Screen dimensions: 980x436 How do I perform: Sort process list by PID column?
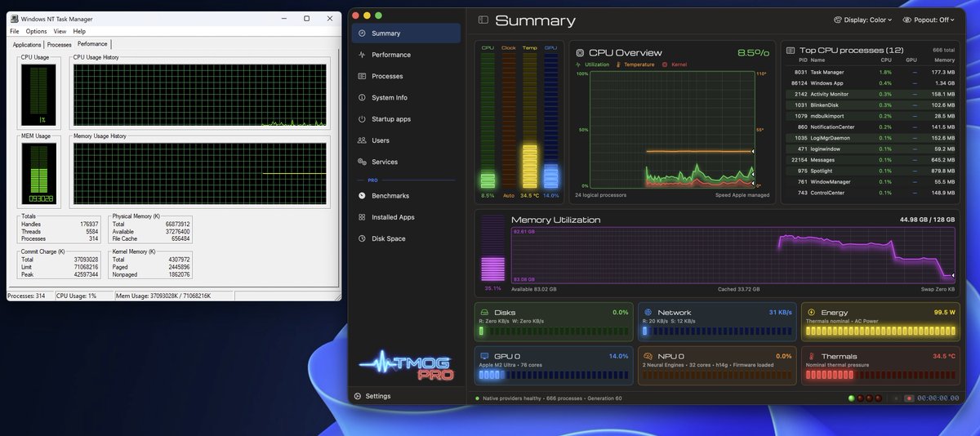click(802, 60)
